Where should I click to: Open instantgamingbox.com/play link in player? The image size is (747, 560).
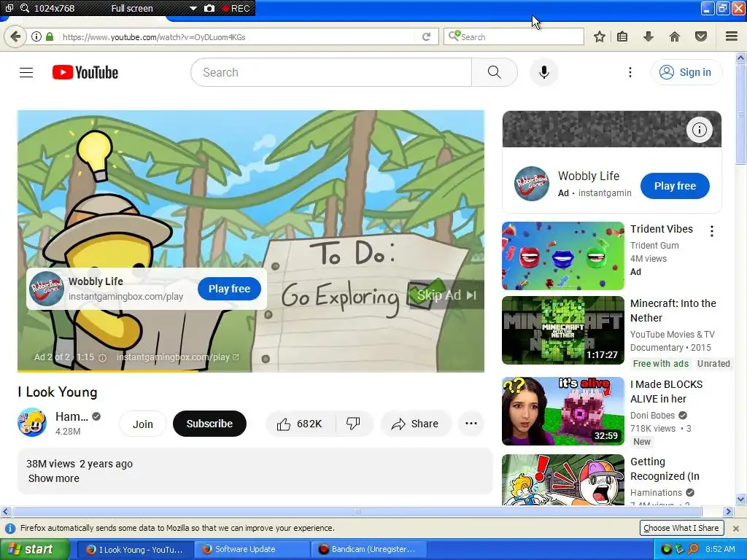[177, 357]
